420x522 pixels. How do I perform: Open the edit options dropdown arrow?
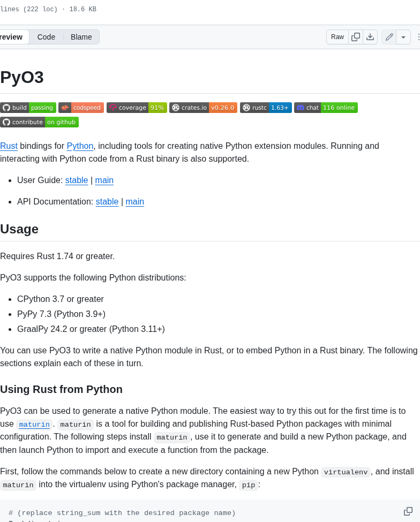[403, 37]
